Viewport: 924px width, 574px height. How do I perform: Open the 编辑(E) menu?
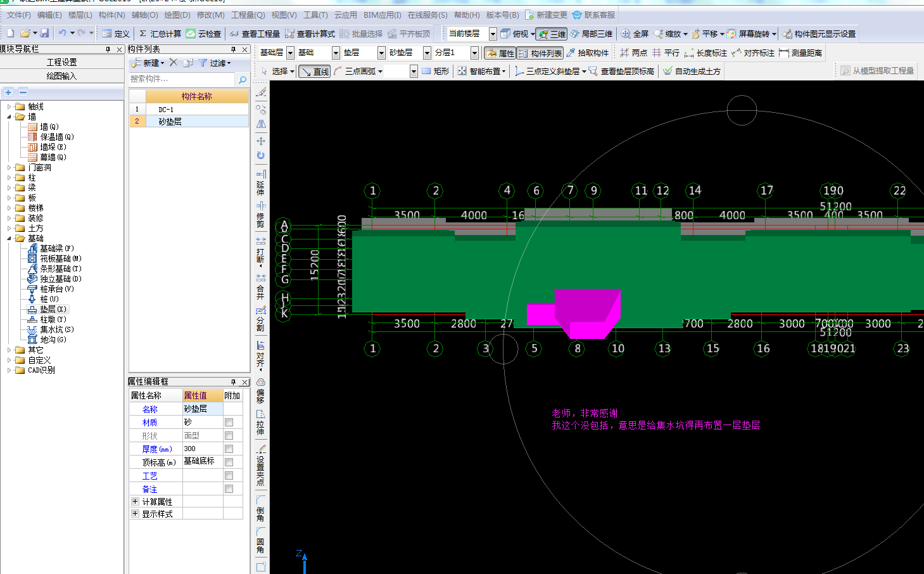pos(49,15)
